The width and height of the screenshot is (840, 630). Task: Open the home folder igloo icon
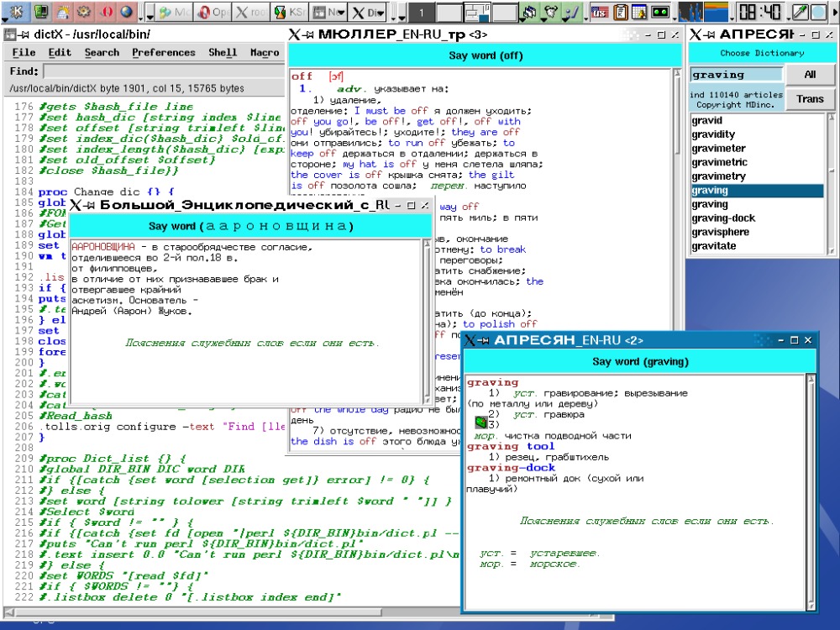pos(63,11)
